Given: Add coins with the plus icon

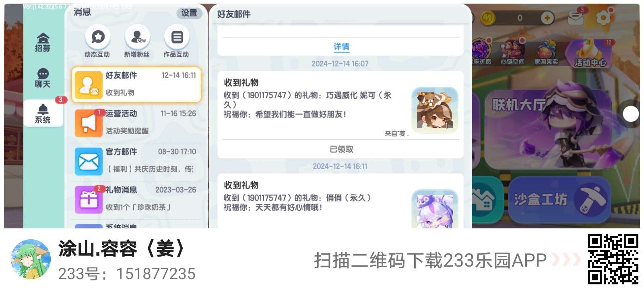Looking at the screenshot, I should coord(547,18).
